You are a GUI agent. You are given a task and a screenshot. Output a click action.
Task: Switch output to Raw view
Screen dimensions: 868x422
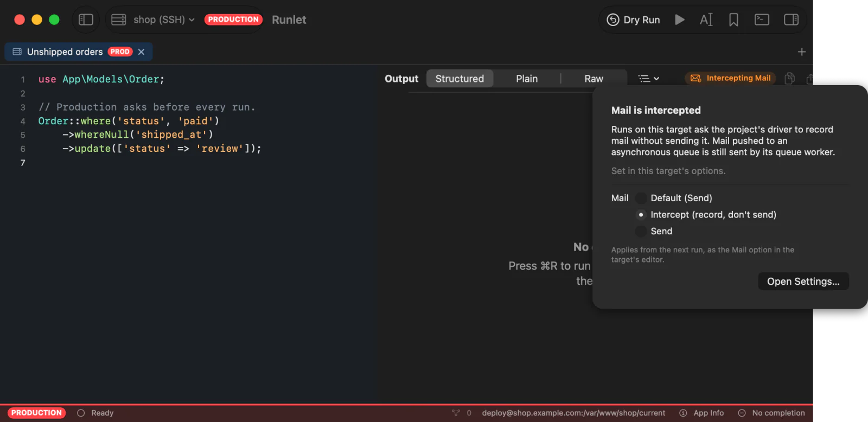pyautogui.click(x=593, y=79)
